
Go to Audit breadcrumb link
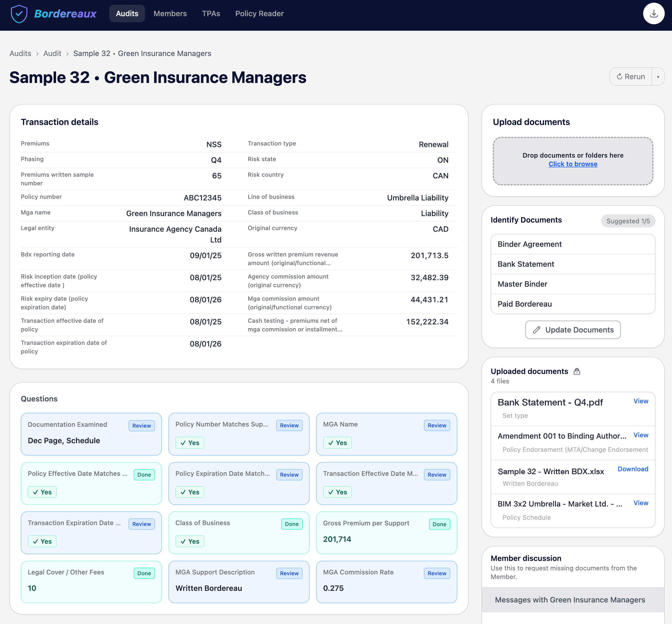[52, 53]
